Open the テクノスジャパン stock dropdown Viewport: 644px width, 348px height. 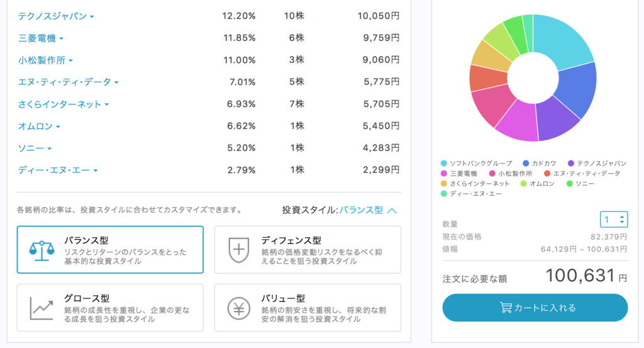coord(56,16)
